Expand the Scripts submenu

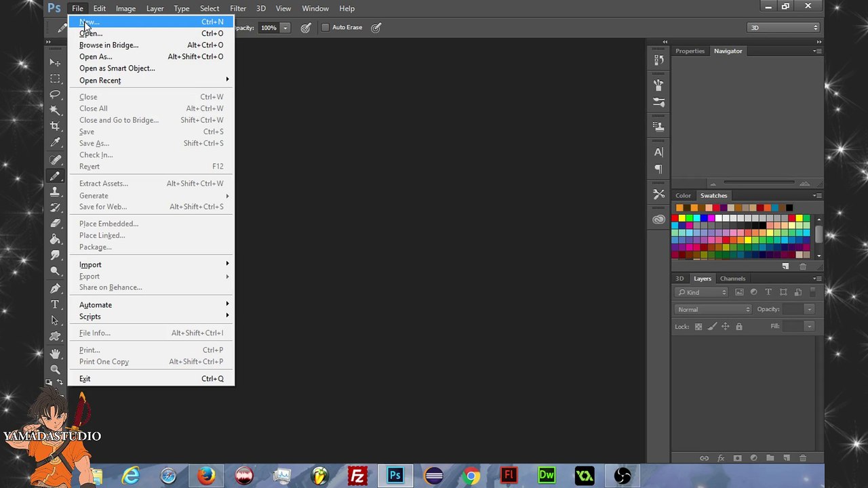point(151,317)
